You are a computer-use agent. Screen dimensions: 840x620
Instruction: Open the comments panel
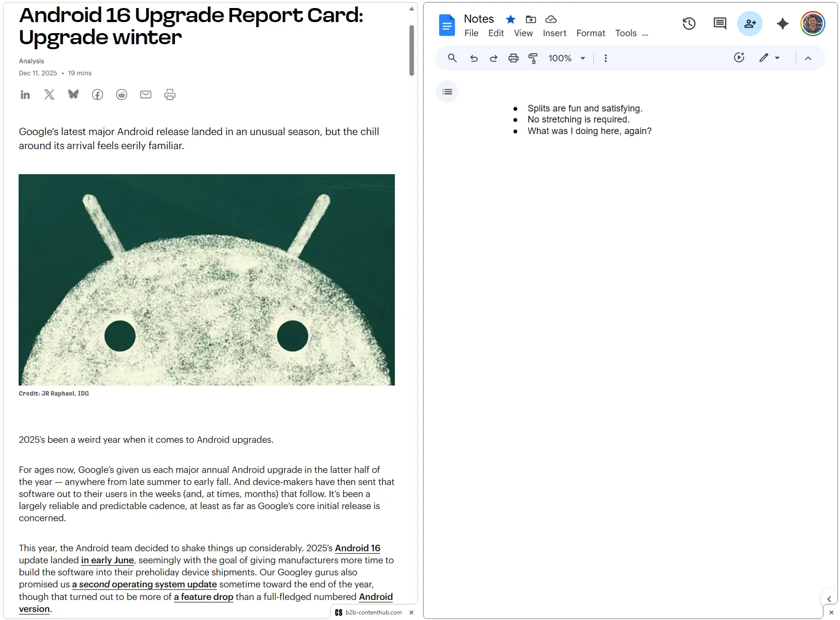(719, 24)
